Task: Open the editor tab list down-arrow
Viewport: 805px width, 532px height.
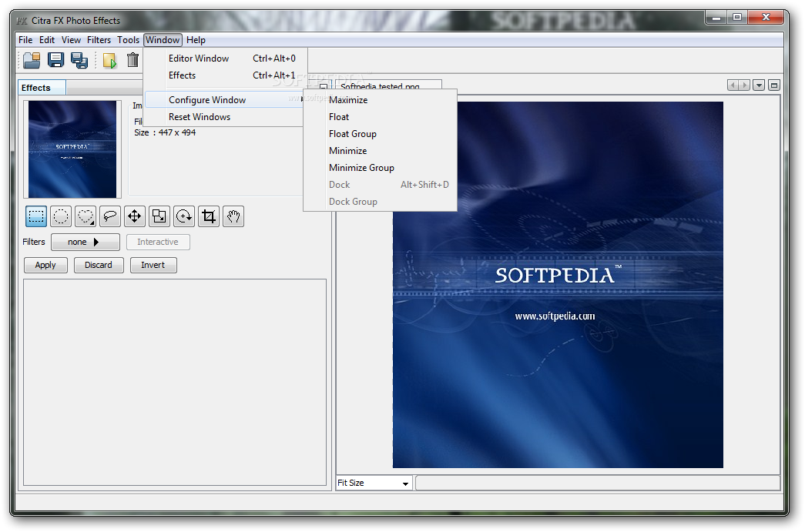Action: pos(759,85)
